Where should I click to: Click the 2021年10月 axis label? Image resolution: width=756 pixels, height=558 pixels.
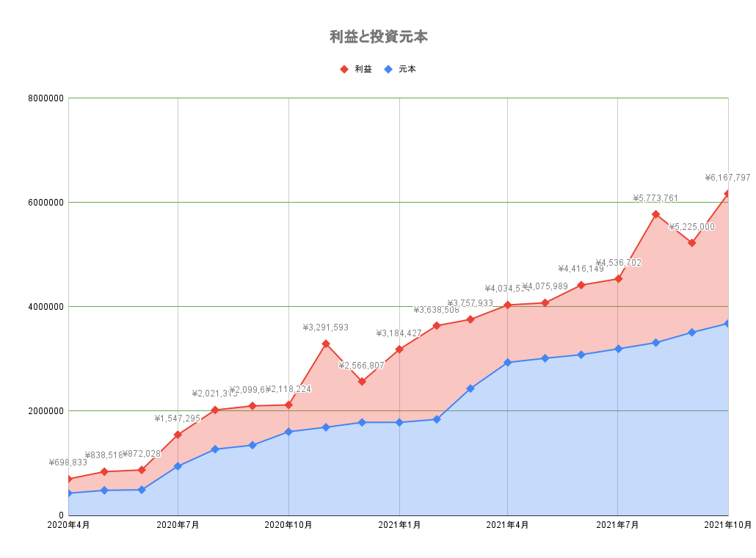pyautogui.click(x=727, y=525)
